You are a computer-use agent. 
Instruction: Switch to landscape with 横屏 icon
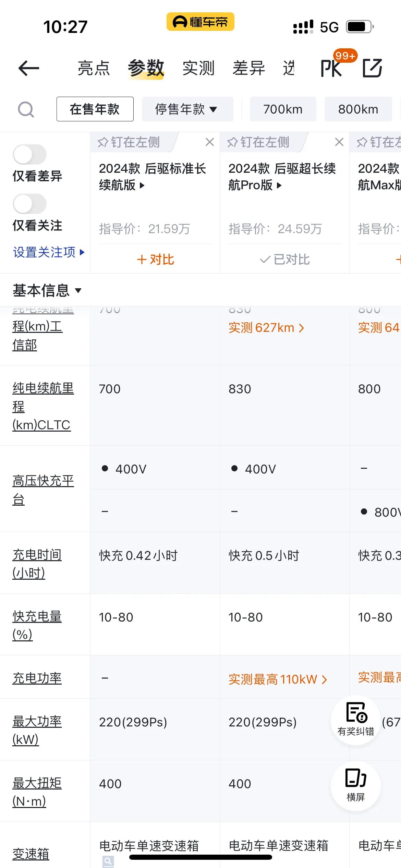pos(356,786)
